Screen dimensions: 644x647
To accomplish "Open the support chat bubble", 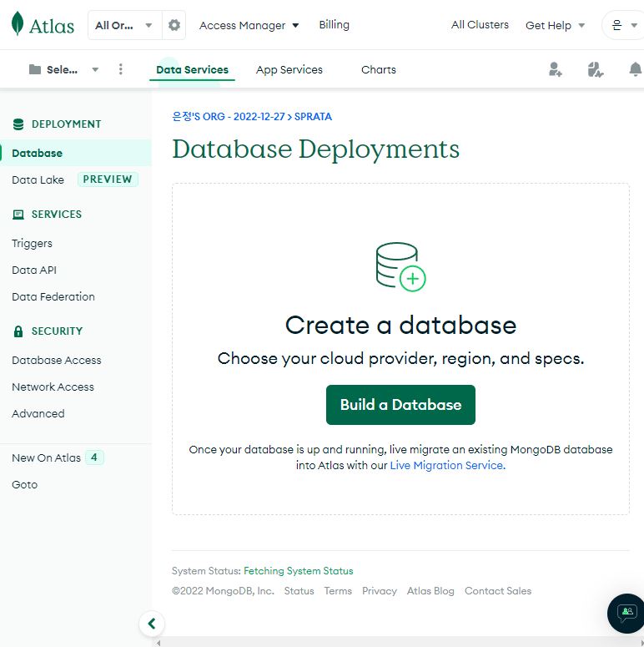I will [626, 613].
